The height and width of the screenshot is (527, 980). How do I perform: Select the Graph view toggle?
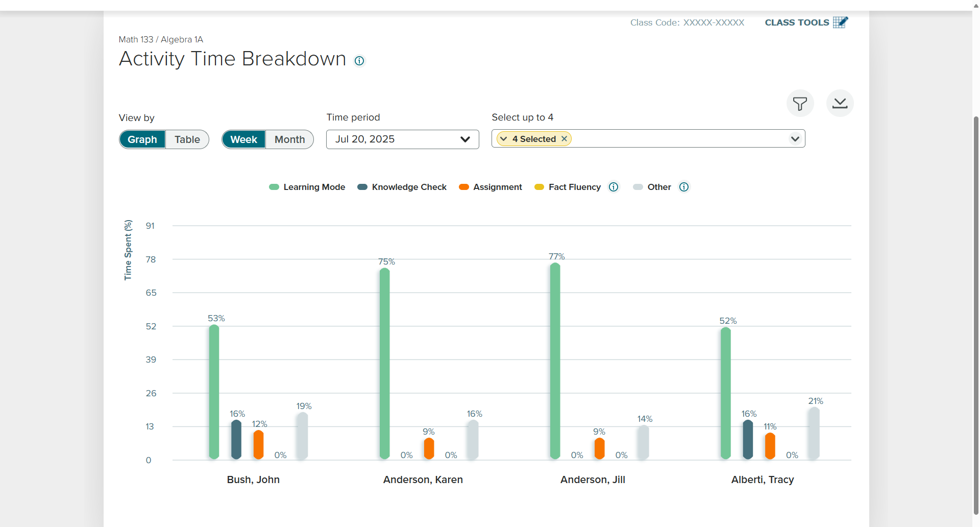click(x=142, y=139)
